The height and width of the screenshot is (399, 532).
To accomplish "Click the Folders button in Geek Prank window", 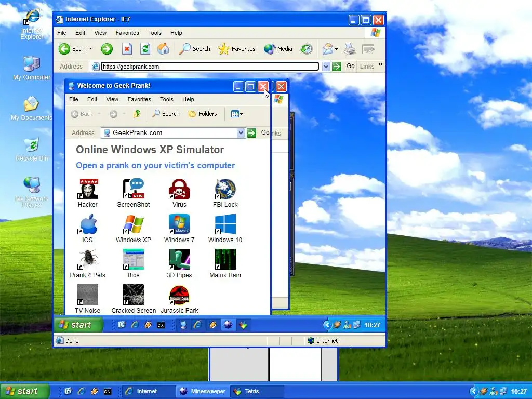I will (203, 114).
